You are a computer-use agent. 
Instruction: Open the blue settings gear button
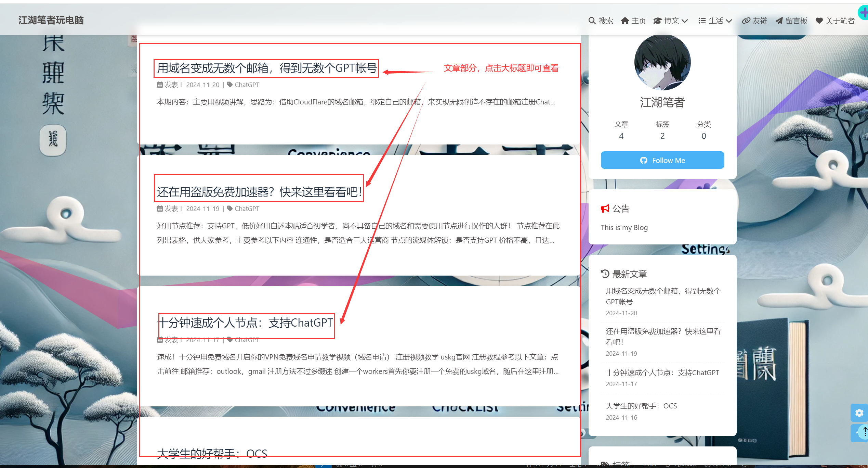859,413
